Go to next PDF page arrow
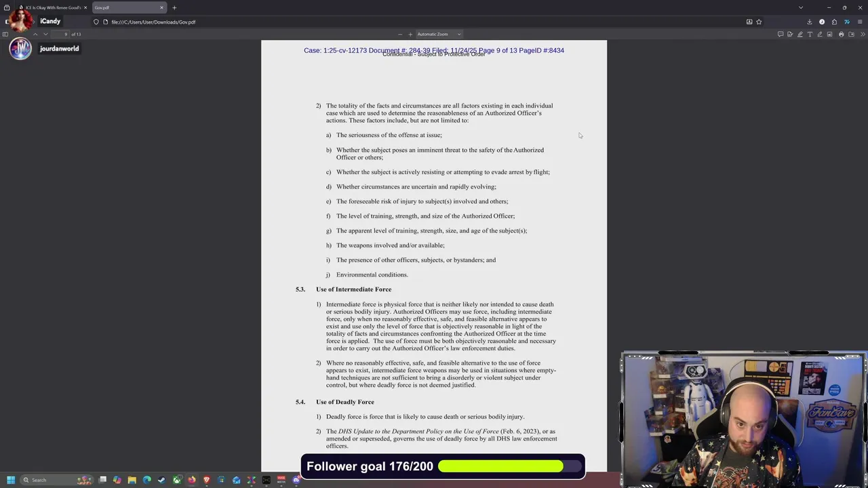The image size is (868, 488). tap(45, 34)
